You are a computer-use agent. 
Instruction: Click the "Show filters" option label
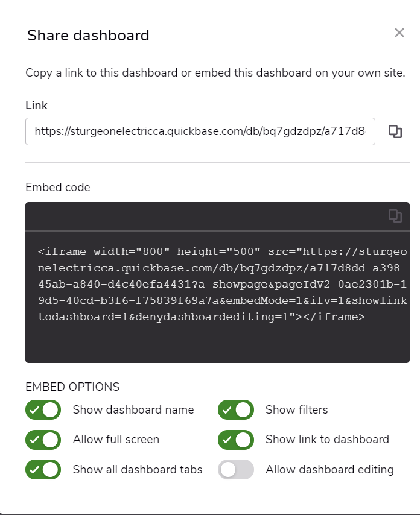[297, 410]
